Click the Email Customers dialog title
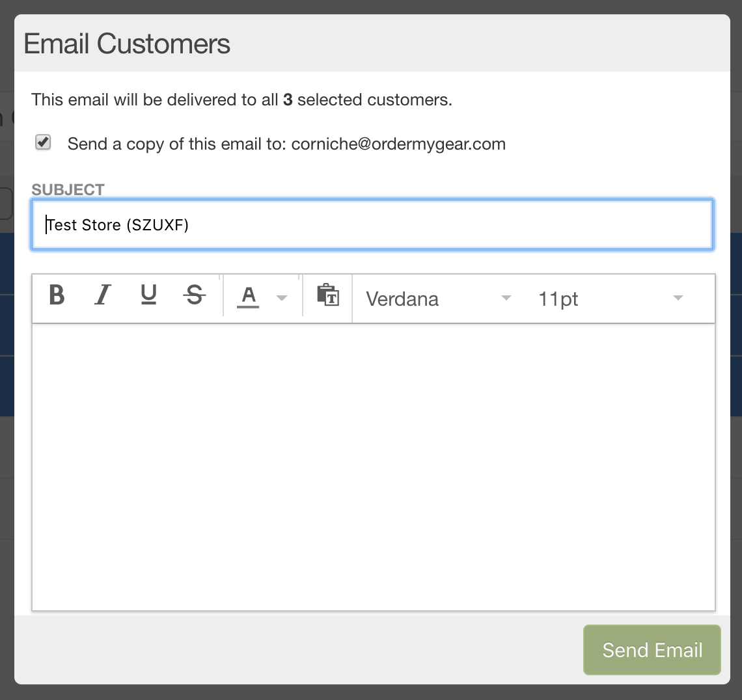This screenshot has width=742, height=700. (127, 44)
